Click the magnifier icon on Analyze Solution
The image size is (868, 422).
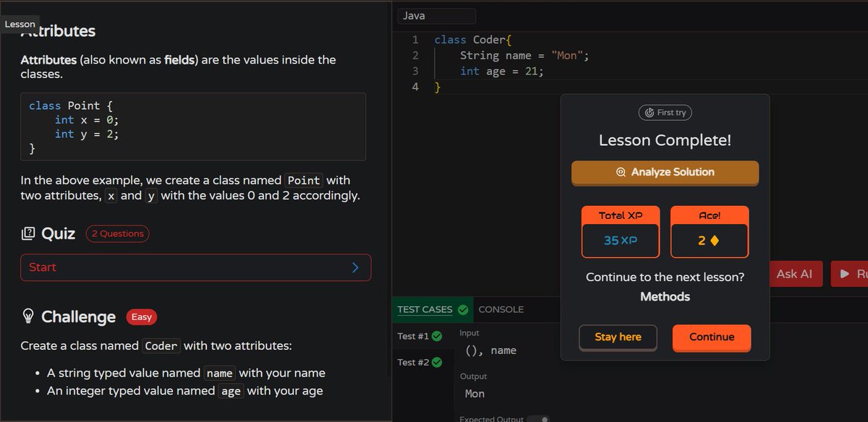point(621,173)
